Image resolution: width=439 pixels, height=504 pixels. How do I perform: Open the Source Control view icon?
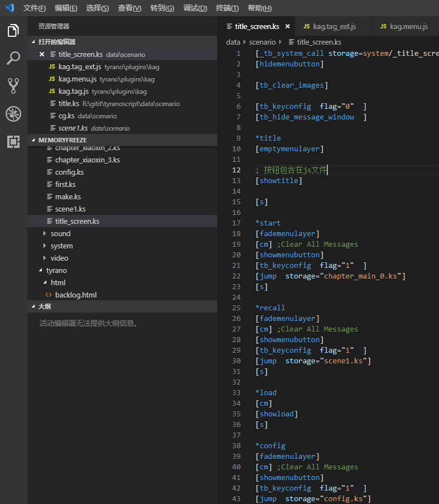[13, 85]
